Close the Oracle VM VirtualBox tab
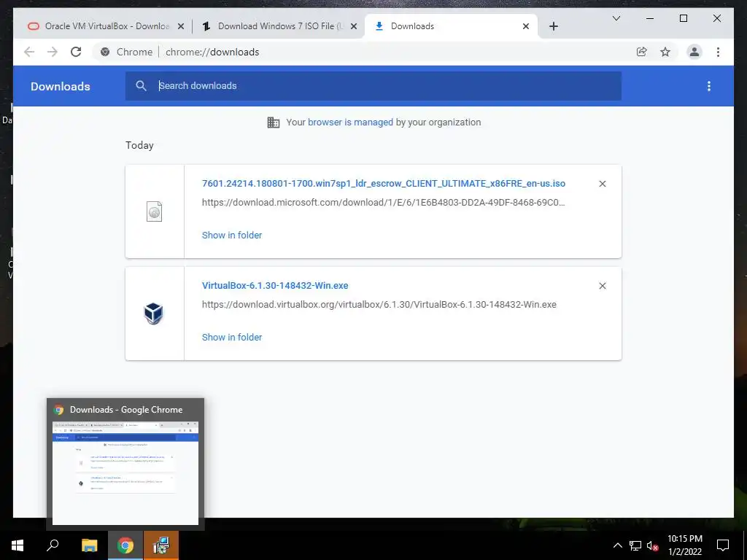The height and width of the screenshot is (560, 747). pyautogui.click(x=181, y=27)
